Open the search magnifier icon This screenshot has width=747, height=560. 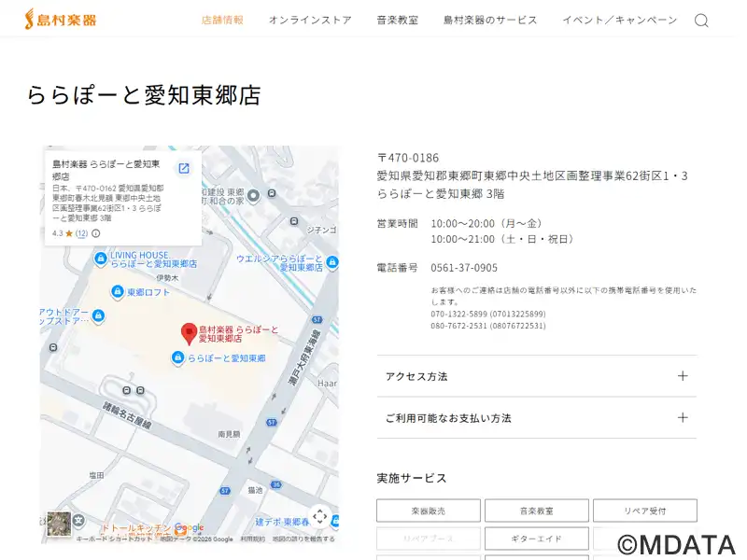[x=701, y=21]
